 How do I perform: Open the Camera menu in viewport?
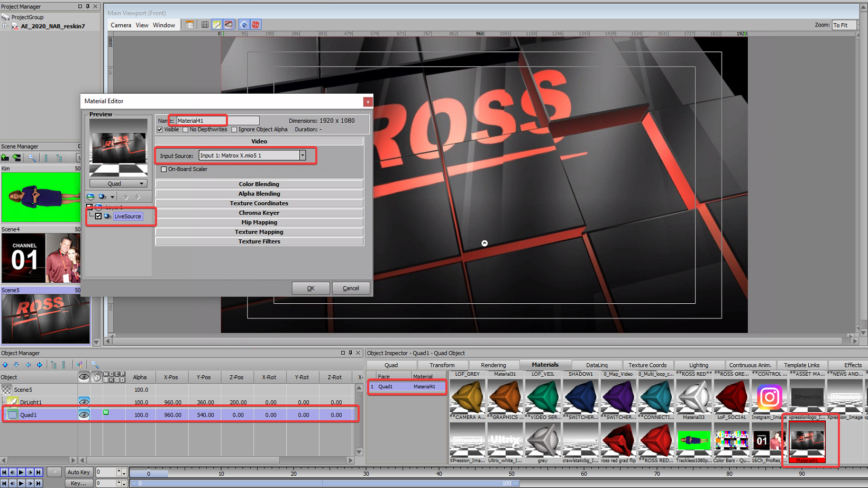121,25
